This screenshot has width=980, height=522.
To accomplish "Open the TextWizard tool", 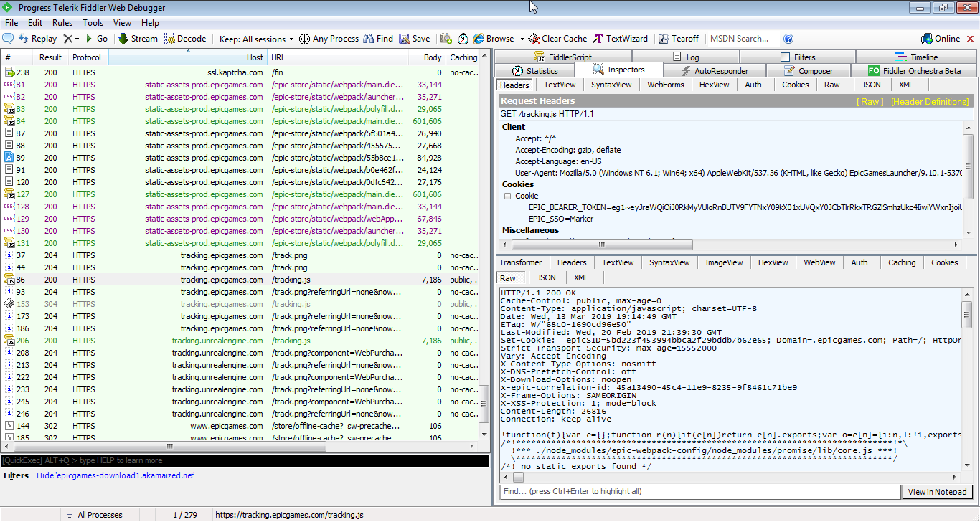I will tap(621, 39).
